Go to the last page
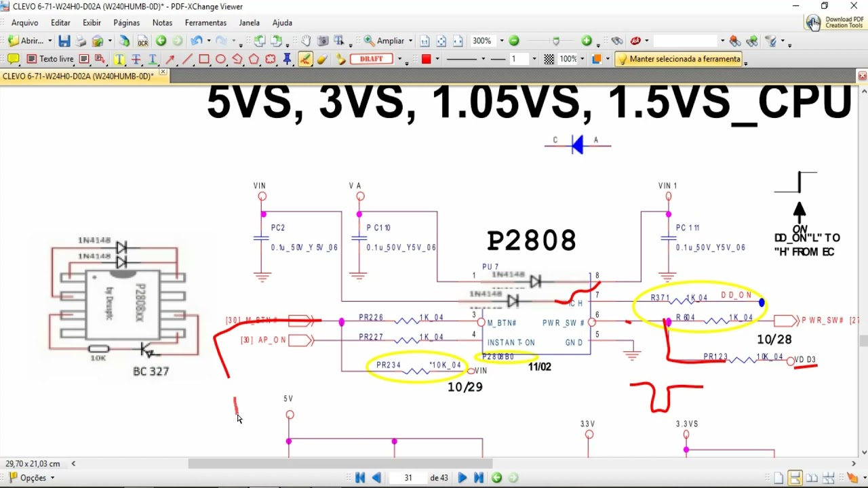 coord(478,478)
